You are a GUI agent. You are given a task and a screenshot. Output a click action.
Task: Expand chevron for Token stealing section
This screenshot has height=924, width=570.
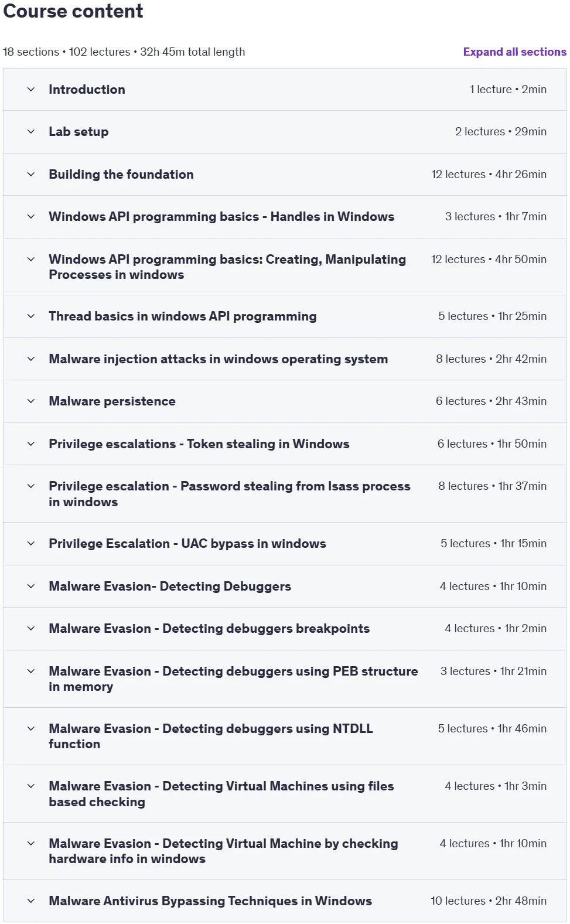31,444
